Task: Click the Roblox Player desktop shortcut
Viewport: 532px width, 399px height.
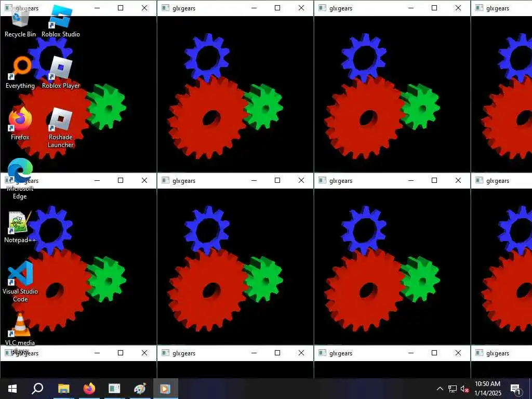Action: click(61, 72)
